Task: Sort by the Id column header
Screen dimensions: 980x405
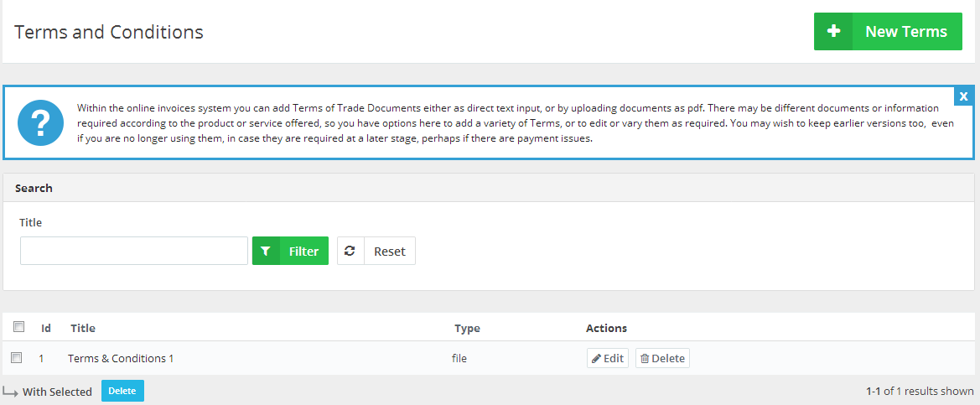Action: coord(45,328)
